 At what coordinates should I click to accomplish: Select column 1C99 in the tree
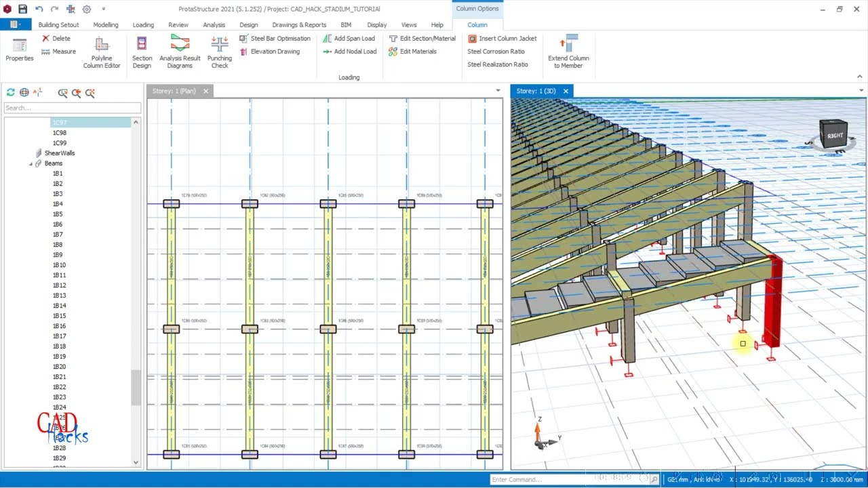[60, 143]
